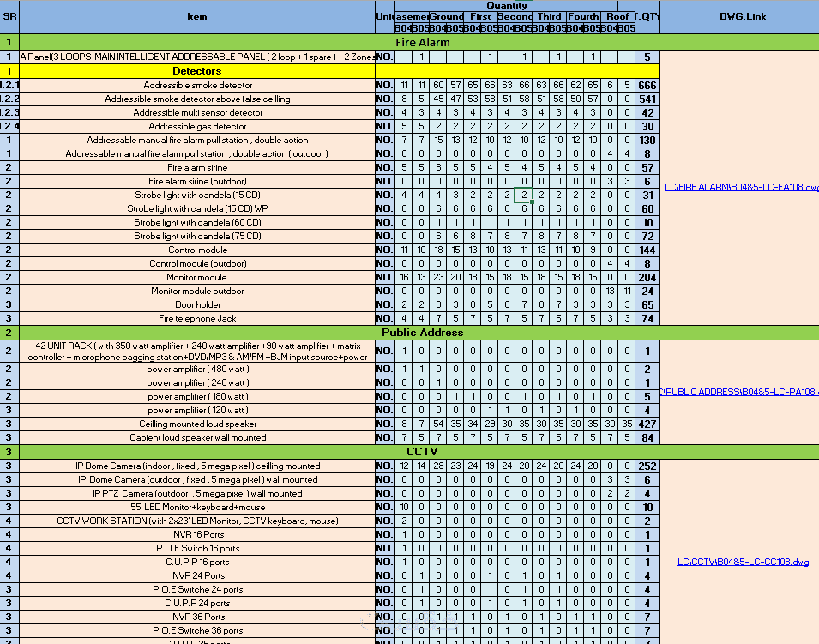
Task: Click the Fire telephone Jack item cell
Action: [x=197, y=319]
